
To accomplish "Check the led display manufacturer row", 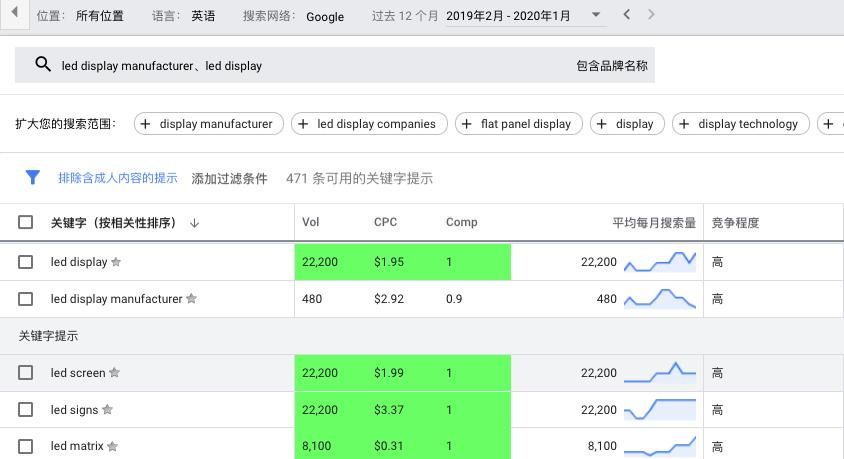I will 25,299.
